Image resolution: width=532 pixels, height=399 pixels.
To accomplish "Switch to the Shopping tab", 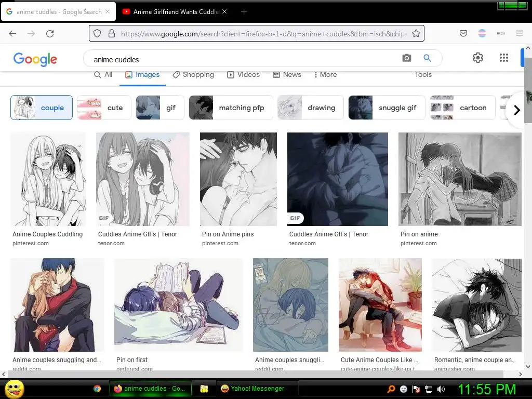I will point(193,75).
